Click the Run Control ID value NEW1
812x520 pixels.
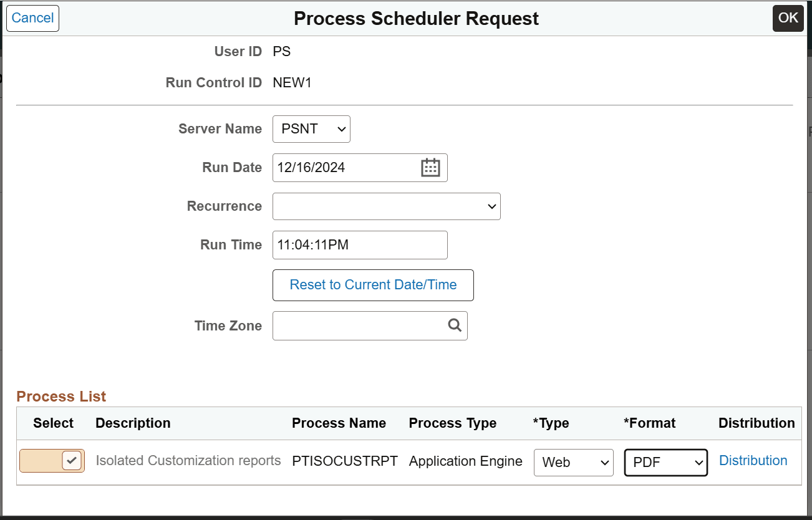tap(292, 82)
